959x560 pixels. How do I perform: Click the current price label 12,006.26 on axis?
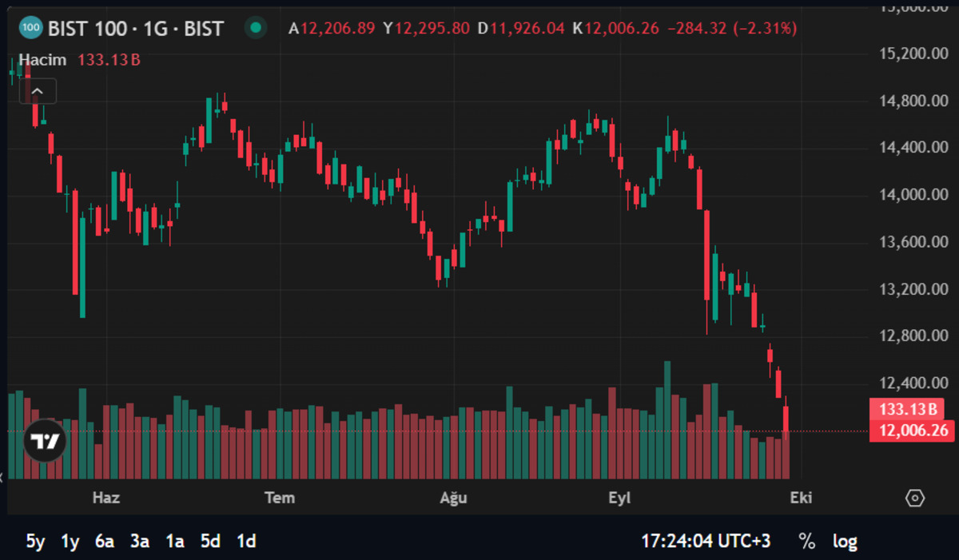[913, 431]
